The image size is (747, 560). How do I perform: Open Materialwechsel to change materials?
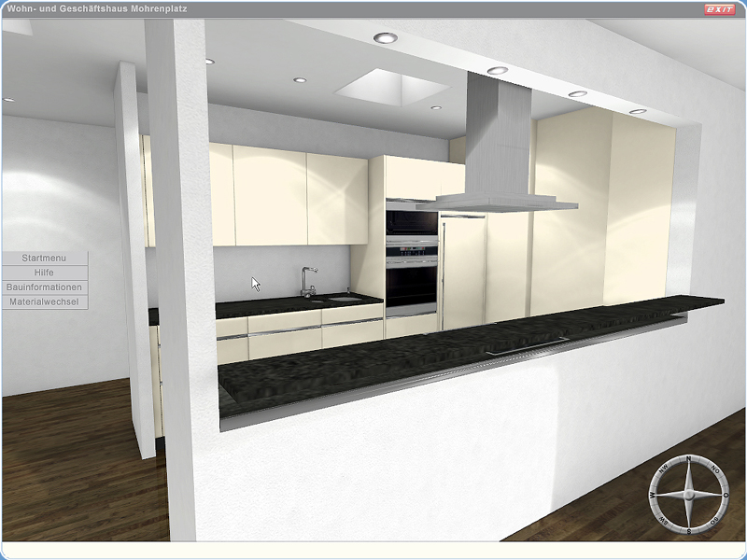click(45, 302)
